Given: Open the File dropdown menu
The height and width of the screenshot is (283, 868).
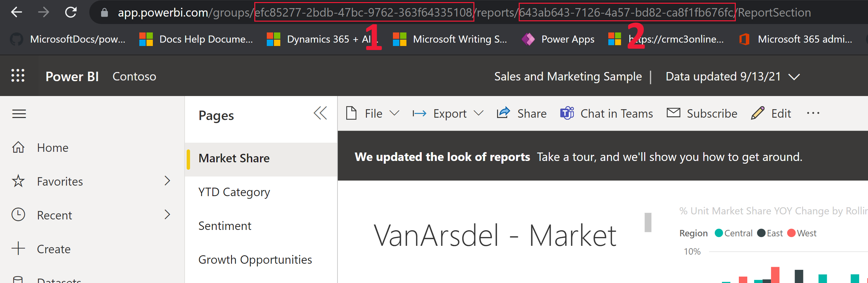Looking at the screenshot, I should 373,114.
